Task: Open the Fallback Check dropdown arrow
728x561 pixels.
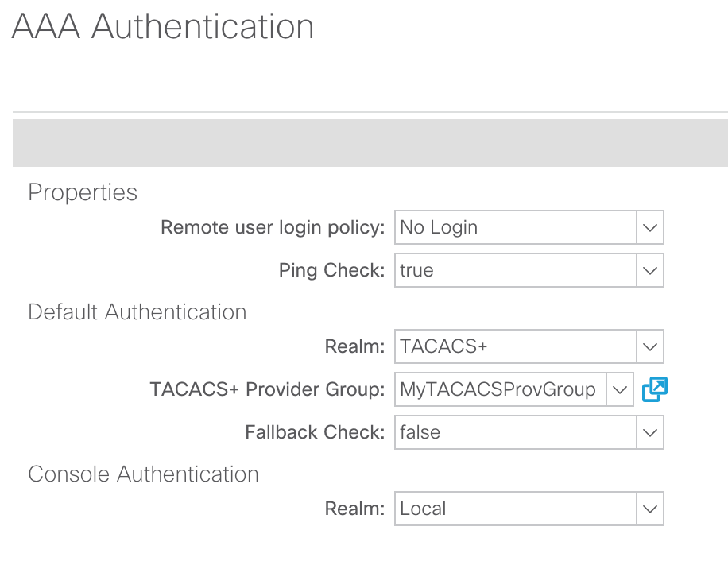Action: tap(649, 432)
